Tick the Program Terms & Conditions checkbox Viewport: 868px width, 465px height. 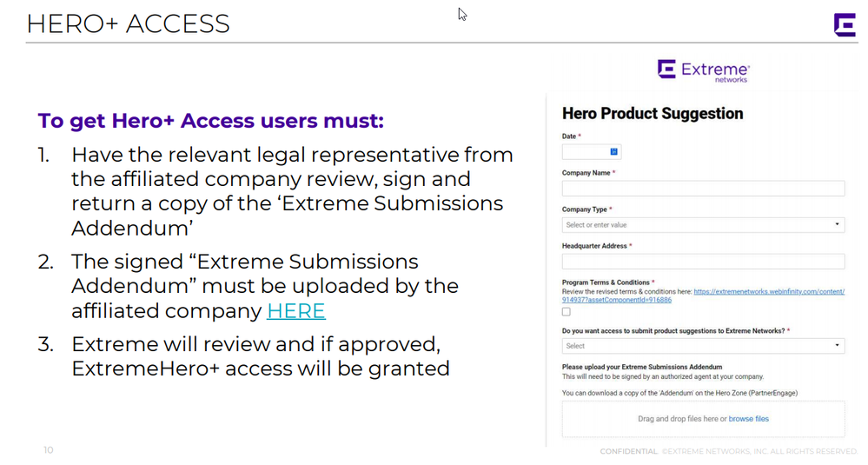click(x=567, y=312)
